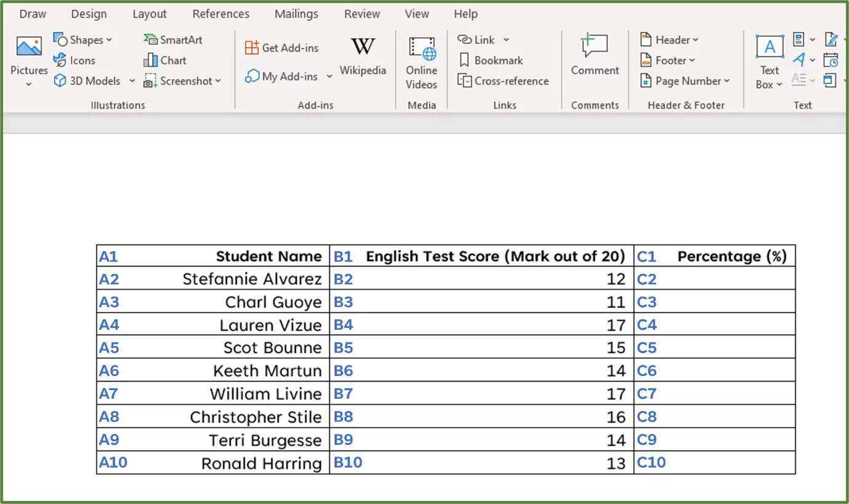849x504 pixels.
Task: Insert the Date and Time
Action: pyautogui.click(x=831, y=60)
